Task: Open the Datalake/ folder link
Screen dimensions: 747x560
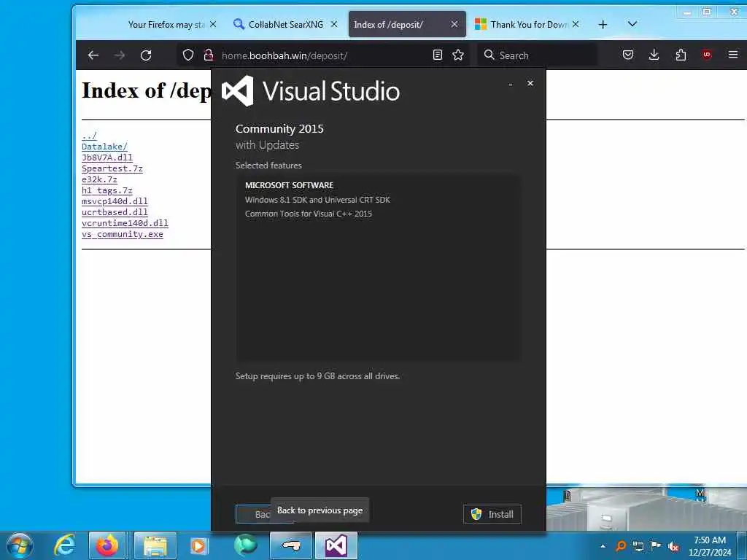Action: 104,146
